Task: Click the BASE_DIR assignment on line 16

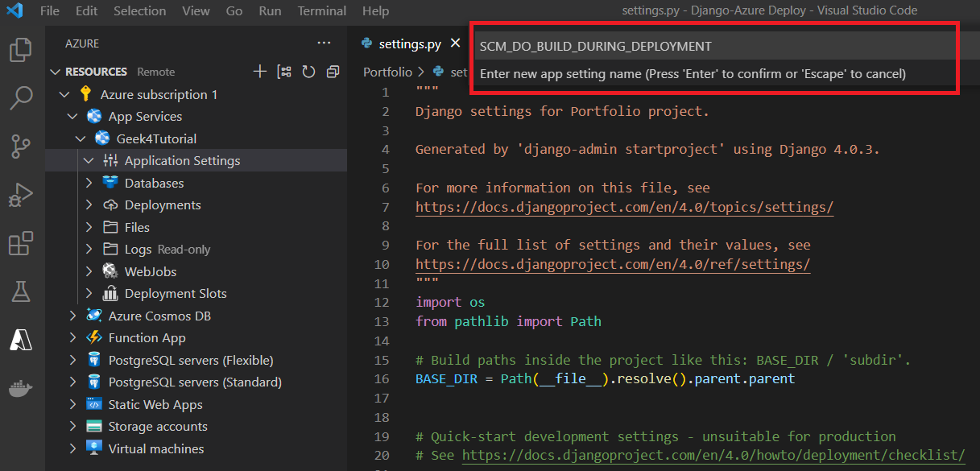Action: click(x=605, y=378)
